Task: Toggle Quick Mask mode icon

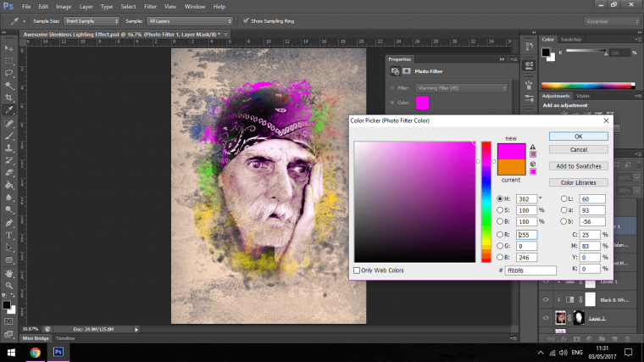Action: (8, 322)
